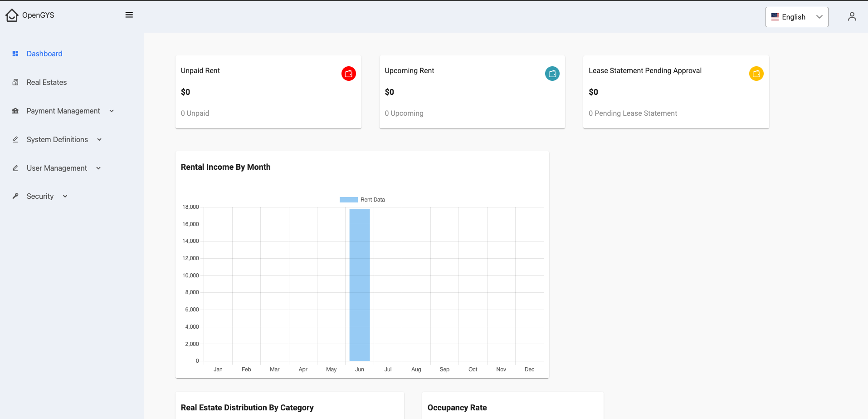
Task: Click Lease Statement Pending Approval title
Action: pyautogui.click(x=645, y=71)
